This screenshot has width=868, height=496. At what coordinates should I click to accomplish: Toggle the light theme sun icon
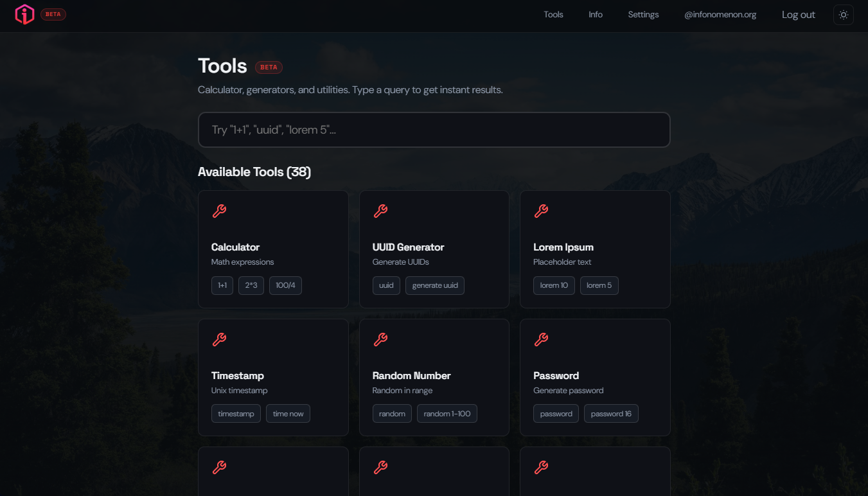pyautogui.click(x=844, y=15)
